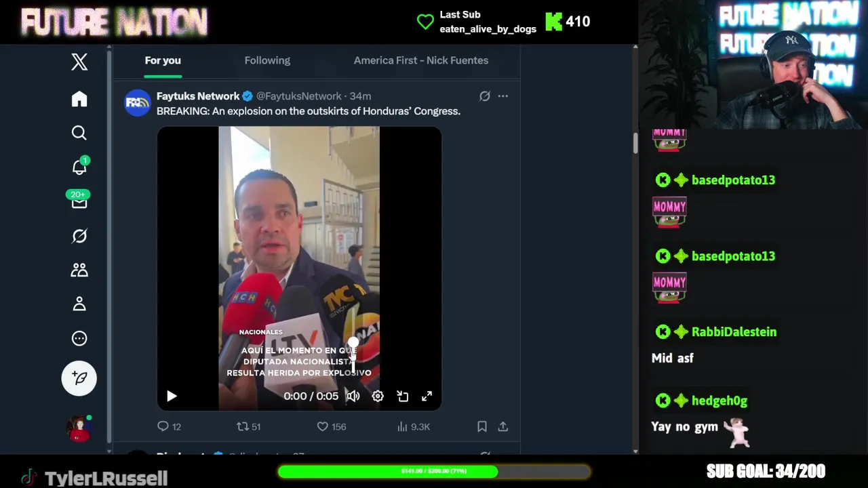This screenshot has height=488, width=868.
Task: Bookmark the Faytuks Network post
Action: 482,426
